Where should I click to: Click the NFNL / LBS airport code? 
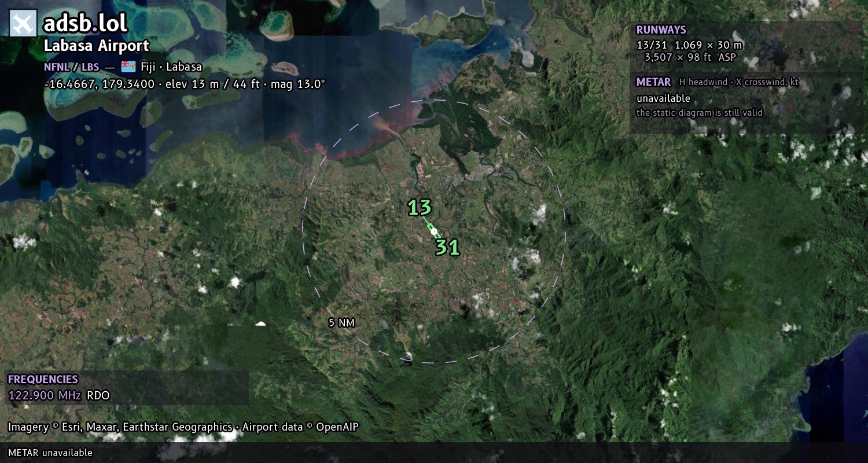(72, 67)
